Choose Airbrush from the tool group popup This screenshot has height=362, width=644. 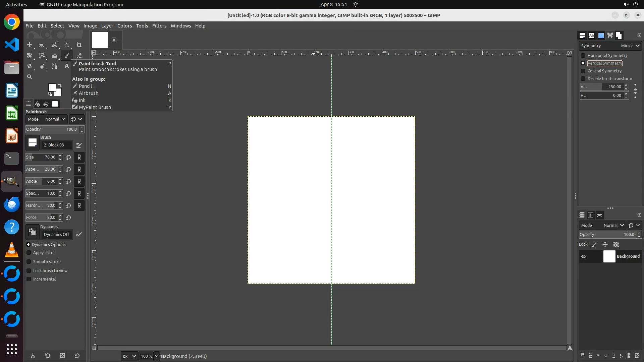pyautogui.click(x=89, y=93)
